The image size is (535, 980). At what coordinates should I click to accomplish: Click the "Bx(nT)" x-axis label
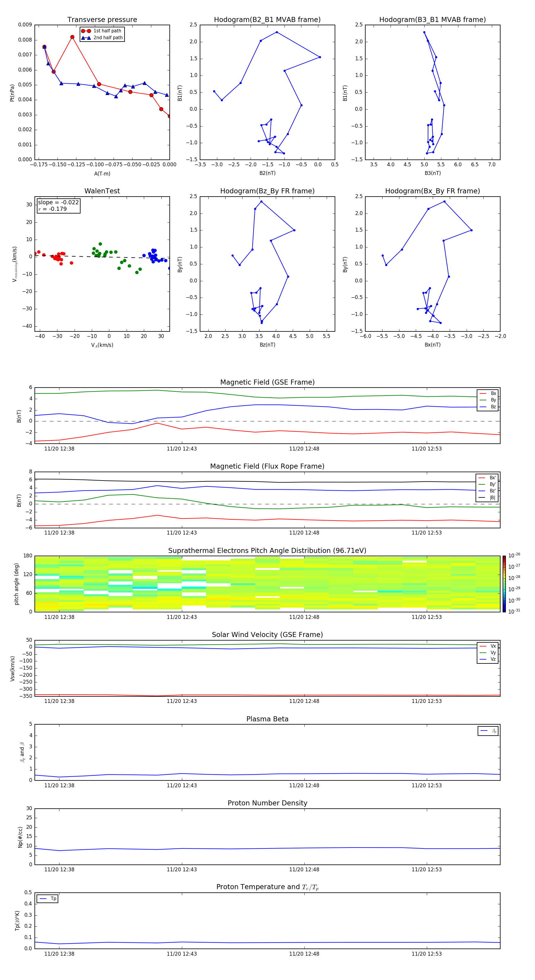[432, 345]
